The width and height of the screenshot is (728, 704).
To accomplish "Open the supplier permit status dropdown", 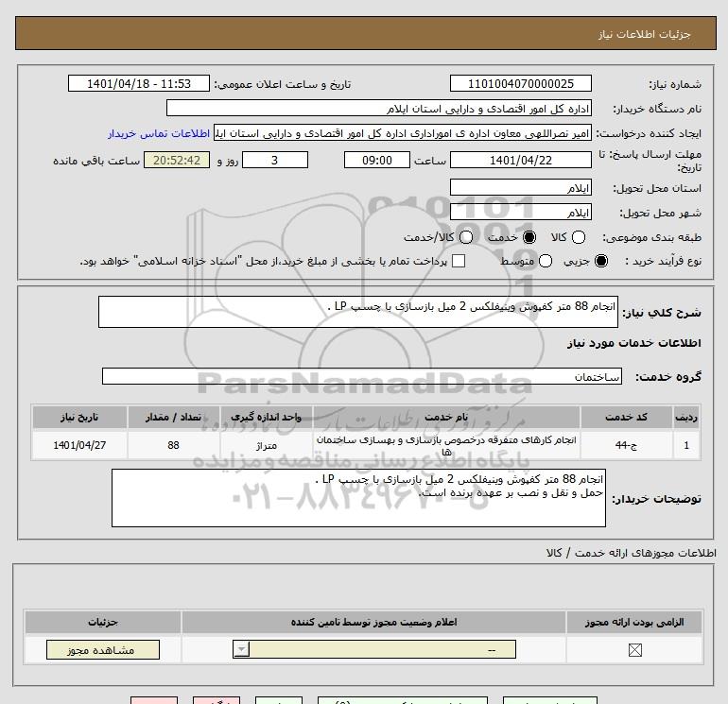I will (x=374, y=649).
